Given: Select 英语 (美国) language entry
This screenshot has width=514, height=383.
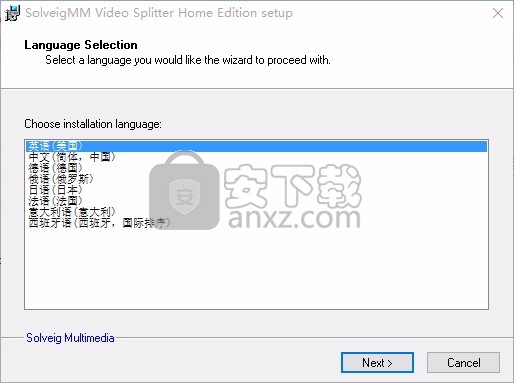Looking at the screenshot, I should (256, 146).
